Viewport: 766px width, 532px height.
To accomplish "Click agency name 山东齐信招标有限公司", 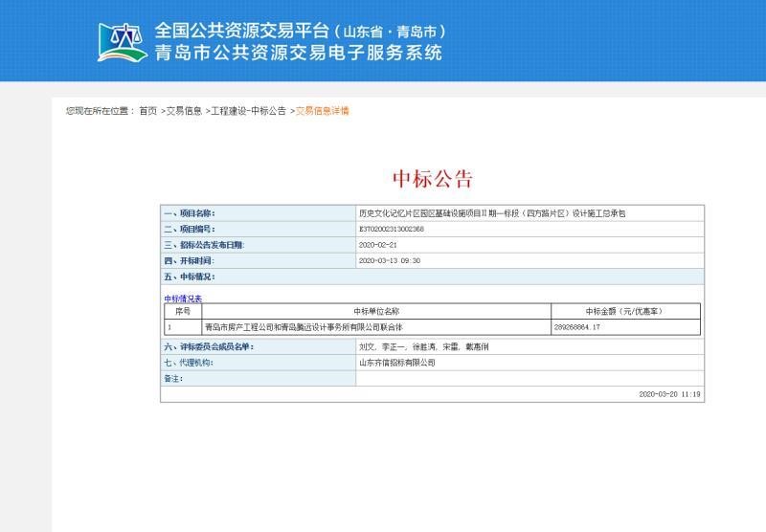I will (396, 363).
